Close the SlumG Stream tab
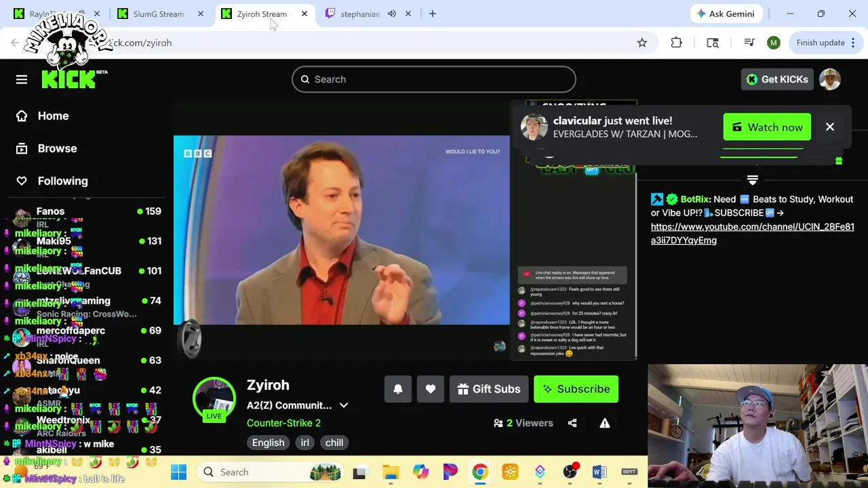 click(200, 14)
